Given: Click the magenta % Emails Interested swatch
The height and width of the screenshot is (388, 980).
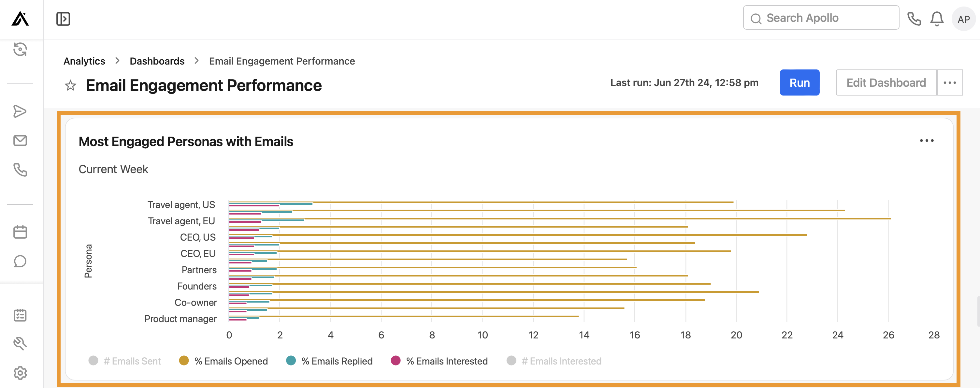Looking at the screenshot, I should [x=395, y=360].
